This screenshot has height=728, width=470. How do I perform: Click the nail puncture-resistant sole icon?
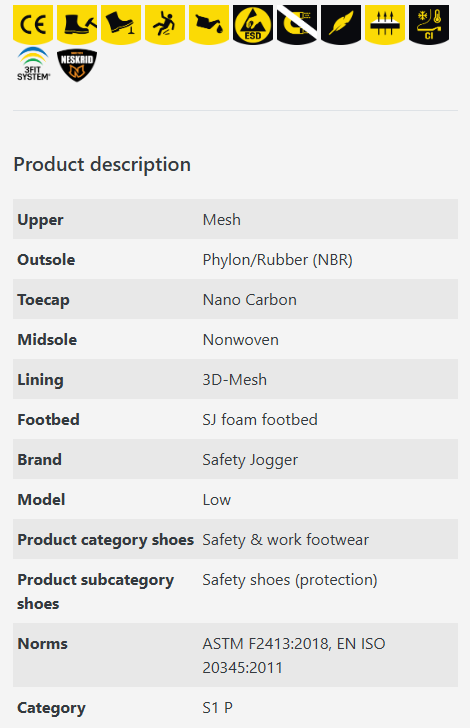121,25
